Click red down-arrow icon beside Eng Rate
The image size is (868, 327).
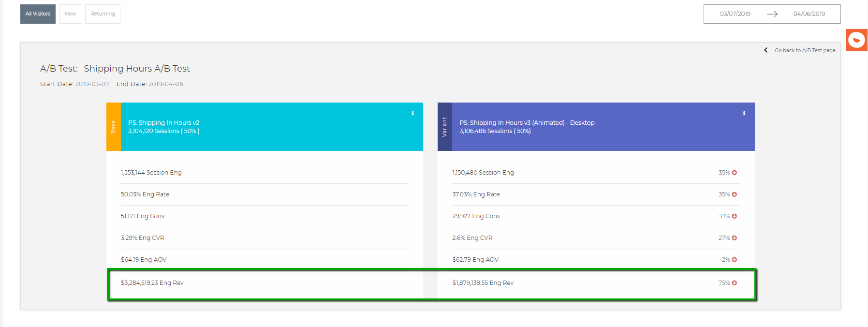coord(734,194)
